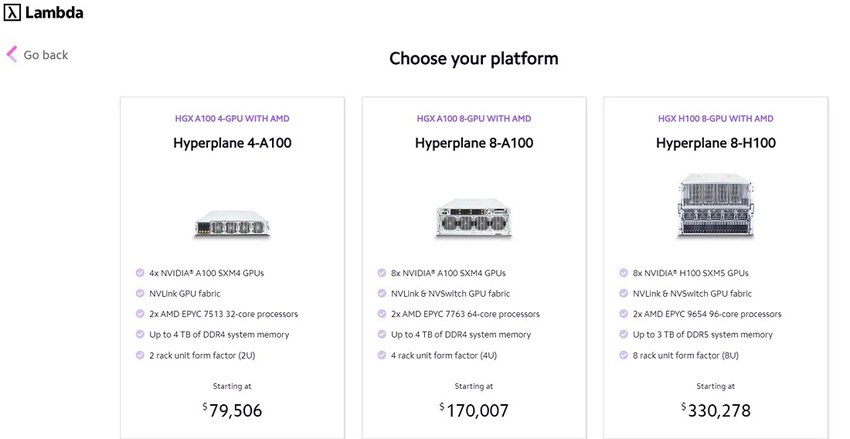Screen dimensions: 850x439
Task: Click checkmark icon beside 2x AMD EPYC 7763 processors
Action: 382,314
